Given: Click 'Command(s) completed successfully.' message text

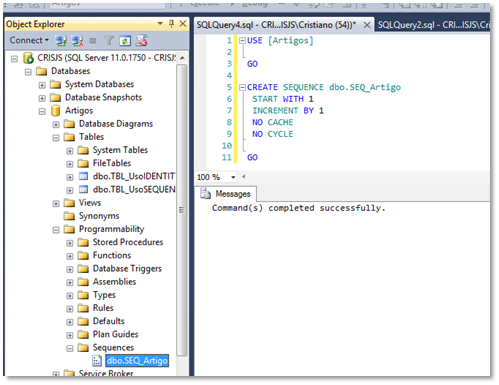Looking at the screenshot, I should tap(298, 208).
